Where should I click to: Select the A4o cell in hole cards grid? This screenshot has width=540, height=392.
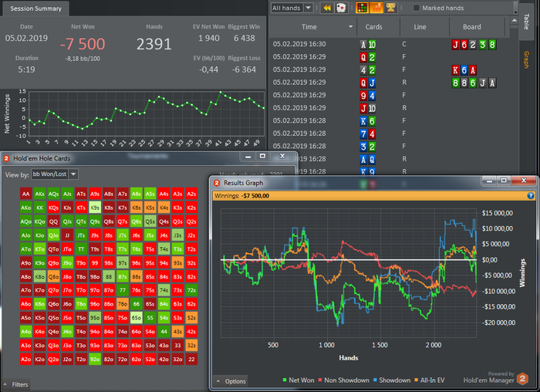25,331
